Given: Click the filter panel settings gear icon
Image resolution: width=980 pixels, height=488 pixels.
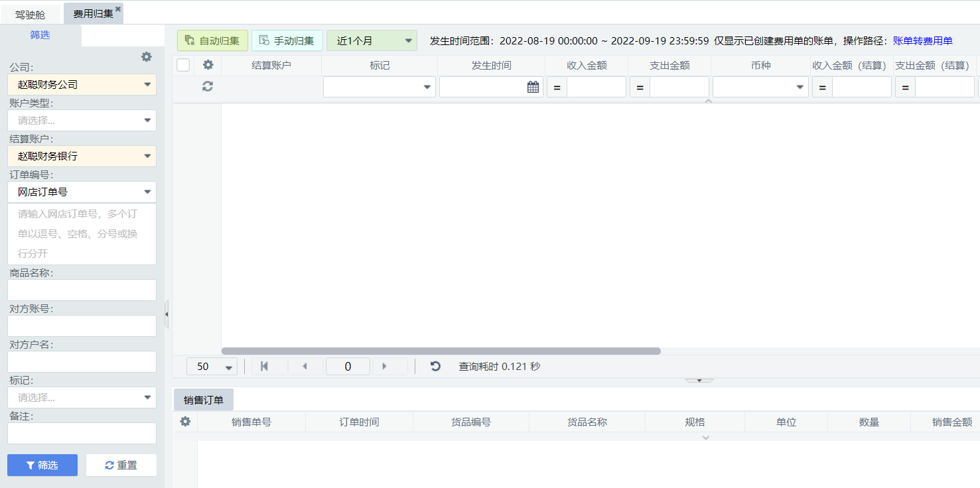Looking at the screenshot, I should (x=147, y=57).
